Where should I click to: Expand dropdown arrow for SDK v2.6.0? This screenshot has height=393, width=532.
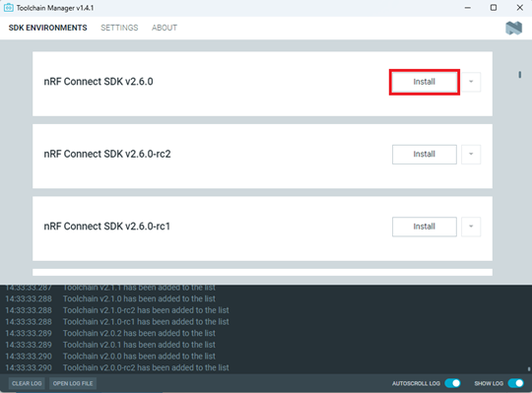(x=471, y=82)
